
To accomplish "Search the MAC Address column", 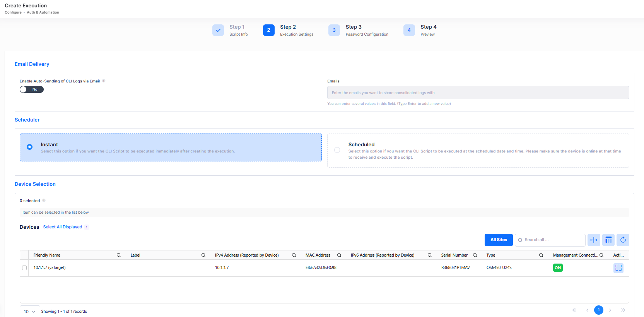I will point(339,255).
